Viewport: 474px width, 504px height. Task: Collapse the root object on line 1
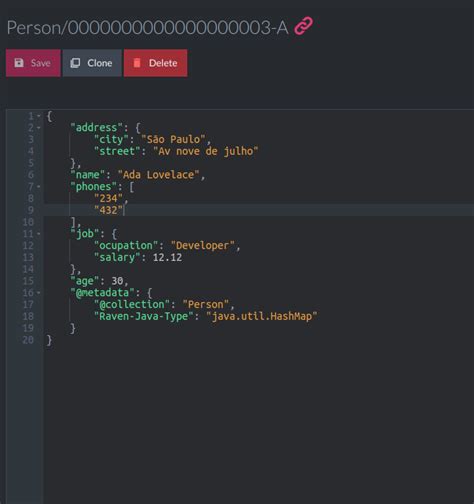pos(39,116)
